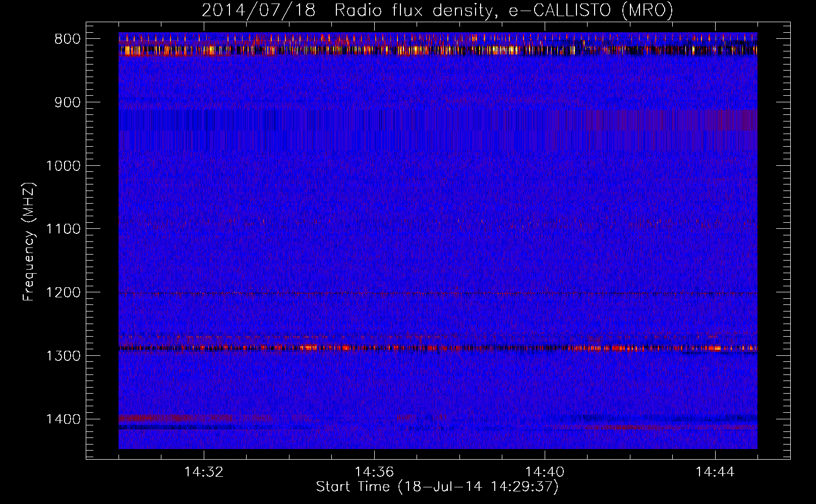The width and height of the screenshot is (816, 504).
Task: Click the 1100 frequency tick label
Action: (x=64, y=229)
